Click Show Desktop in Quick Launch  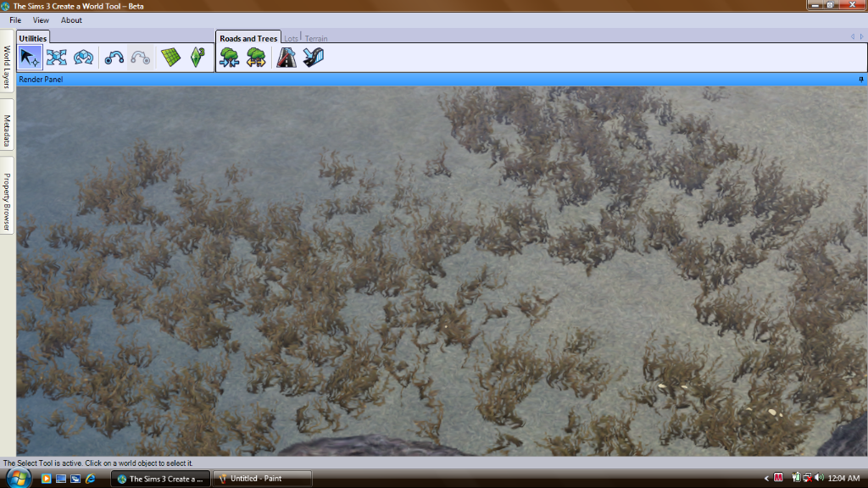pyautogui.click(x=61, y=479)
